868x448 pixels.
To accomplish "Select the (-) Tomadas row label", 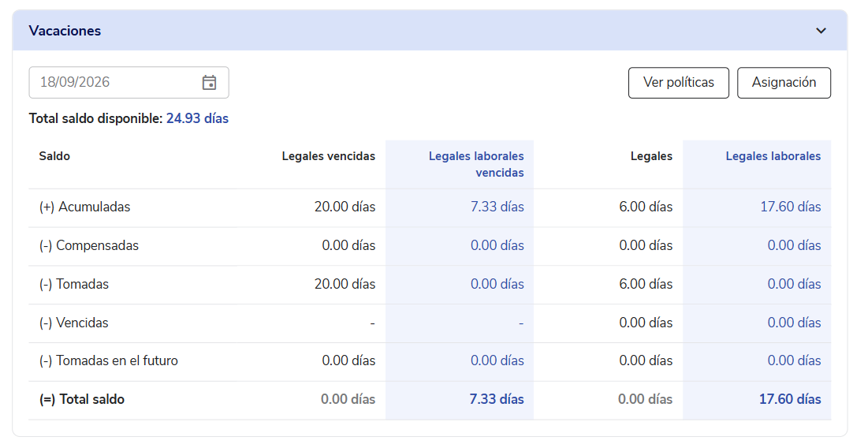I will tap(73, 284).
